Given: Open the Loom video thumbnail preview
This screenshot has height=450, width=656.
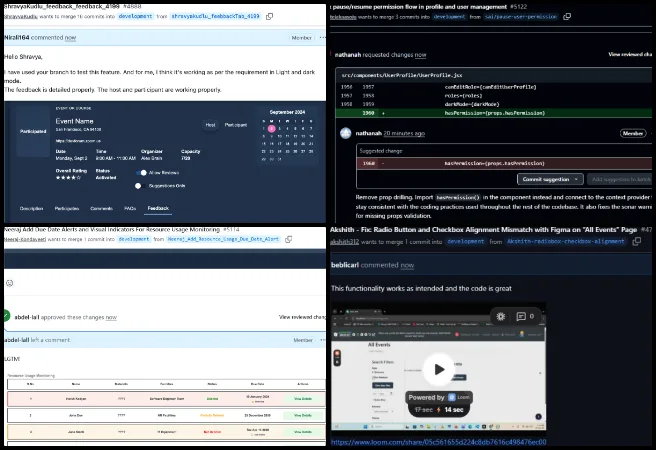Looking at the screenshot, I should (x=438, y=368).
